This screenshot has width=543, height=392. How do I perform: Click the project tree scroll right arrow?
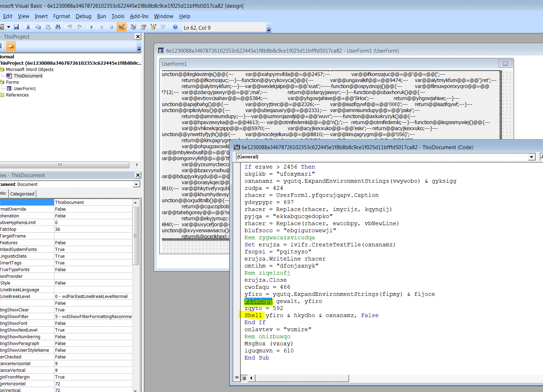point(137,165)
